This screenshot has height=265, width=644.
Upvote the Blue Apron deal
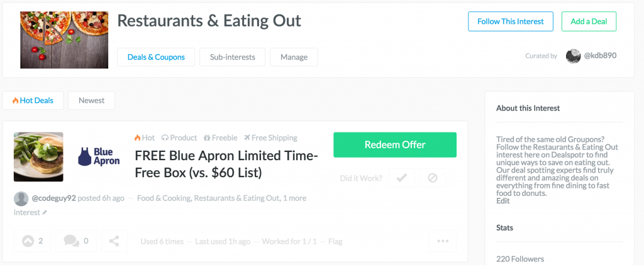(x=33, y=241)
